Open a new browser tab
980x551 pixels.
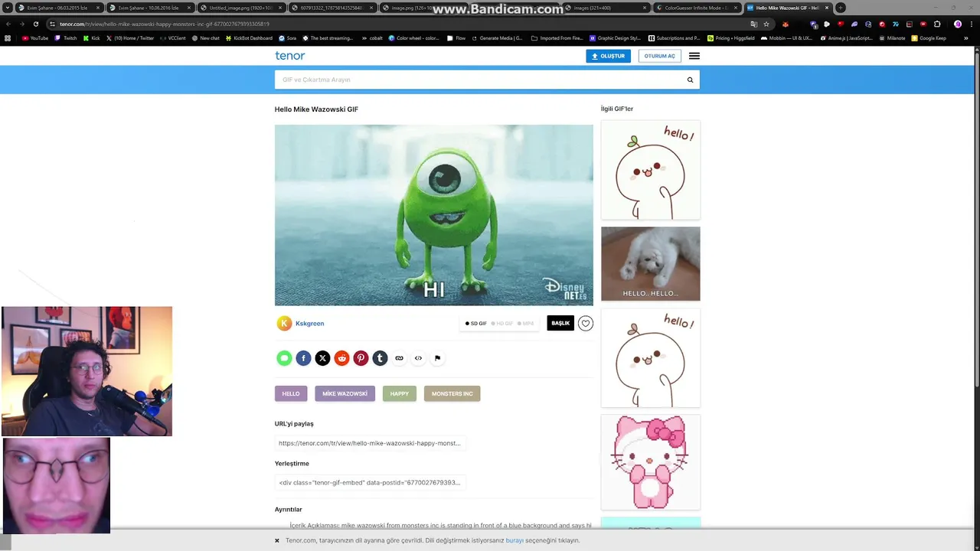click(841, 8)
